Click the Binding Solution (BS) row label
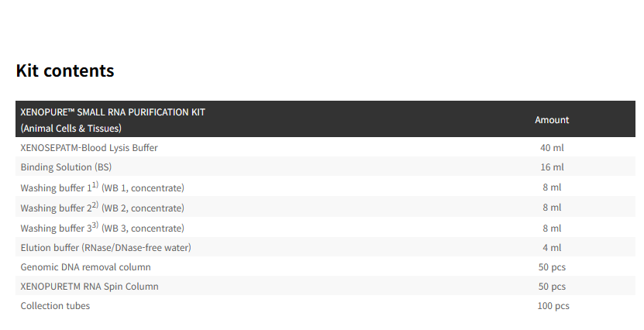Image resolution: width=644 pixels, height=330 pixels. click(x=67, y=167)
